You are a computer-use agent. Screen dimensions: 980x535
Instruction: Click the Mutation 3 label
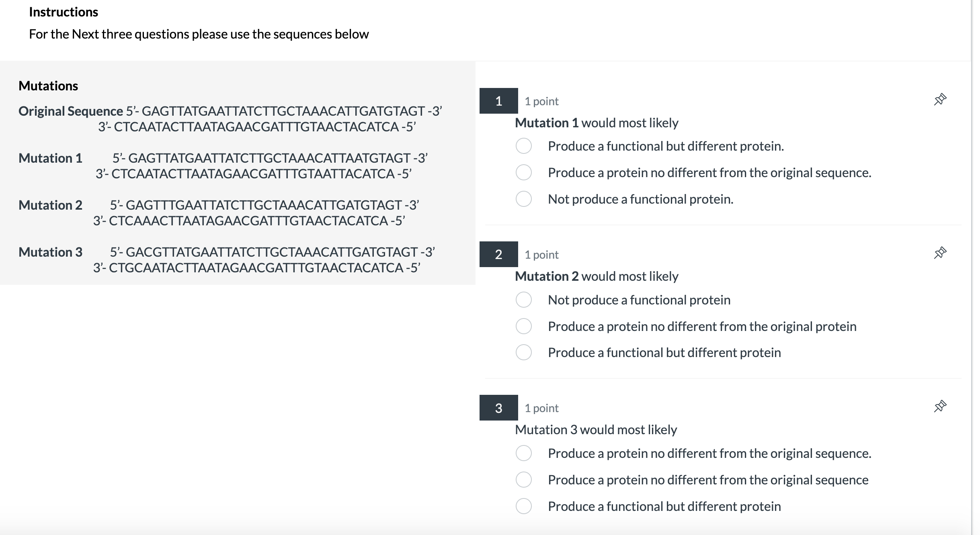(x=50, y=252)
